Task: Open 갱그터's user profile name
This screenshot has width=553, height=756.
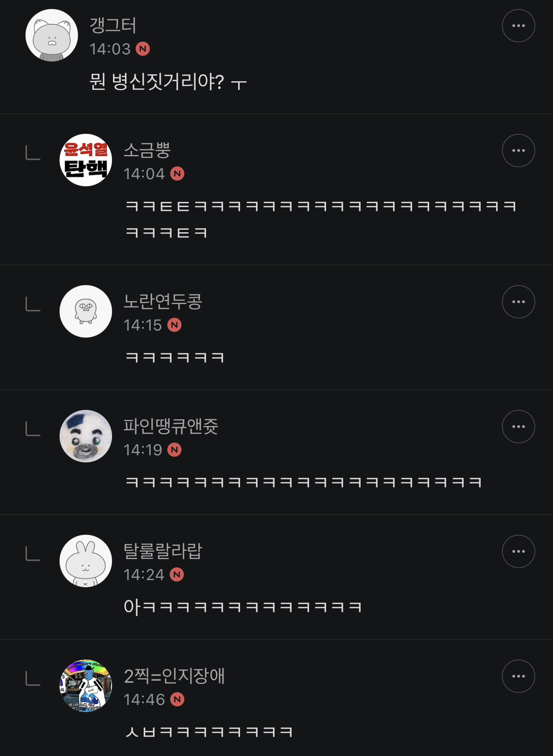Action: [113, 25]
